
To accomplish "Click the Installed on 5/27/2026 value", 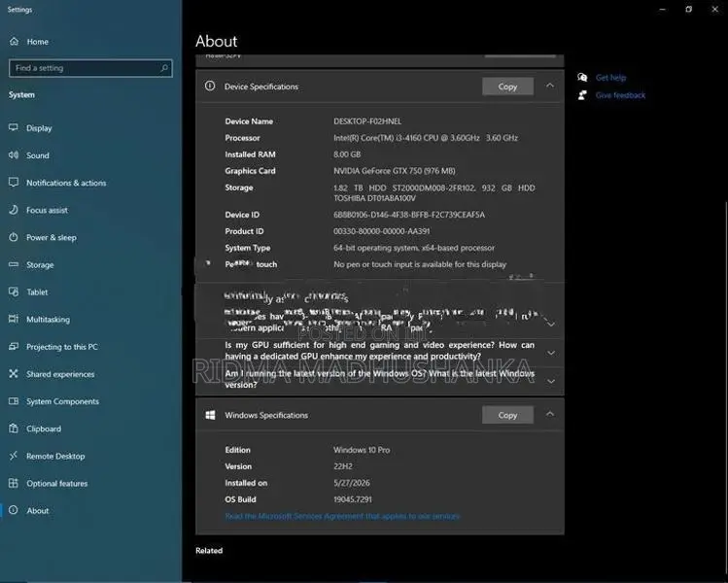I will (352, 483).
